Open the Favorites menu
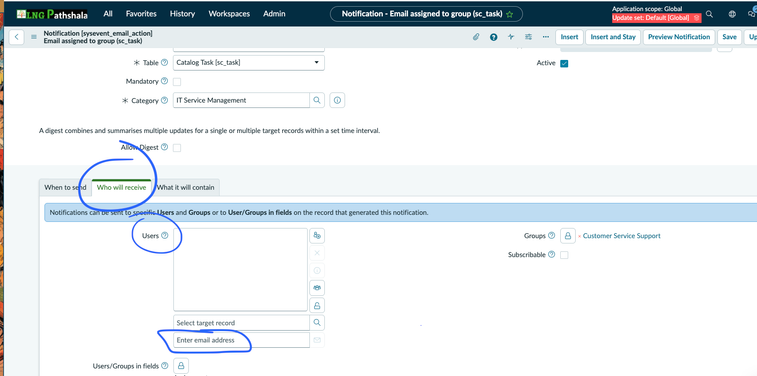 click(x=141, y=14)
